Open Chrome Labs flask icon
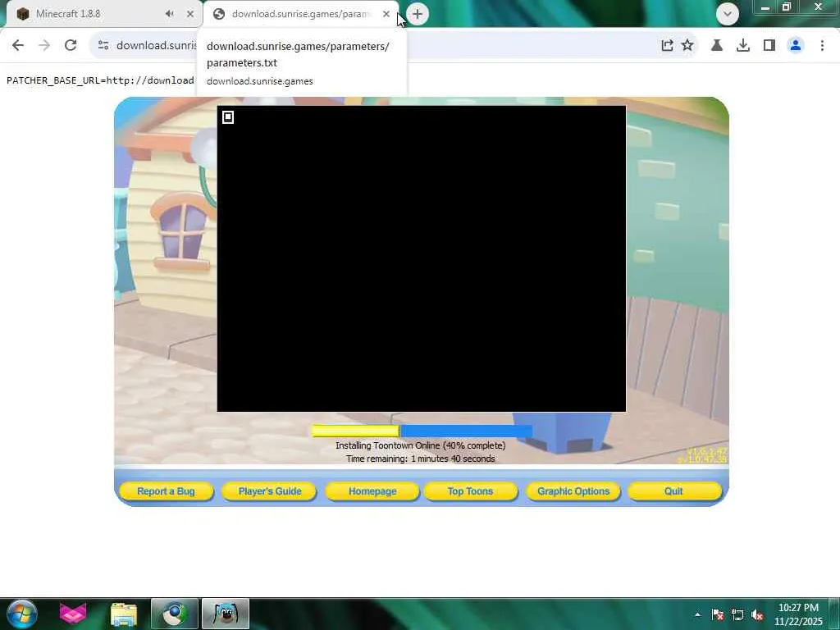840x630 pixels. [x=717, y=46]
